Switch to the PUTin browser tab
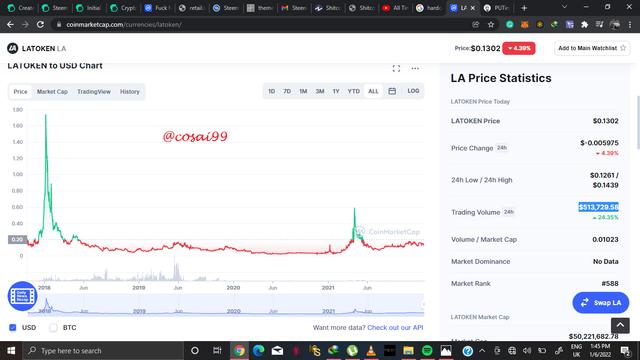The width and height of the screenshot is (640, 360). pyautogui.click(x=496, y=8)
